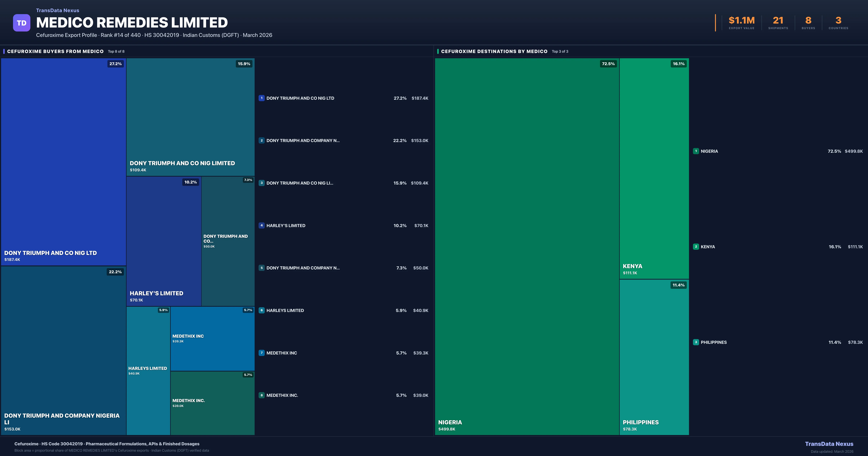Viewport: 868px width, 456px height.
Task: Click rank badge 2 beside KENYA legend entry
Action: (696, 247)
